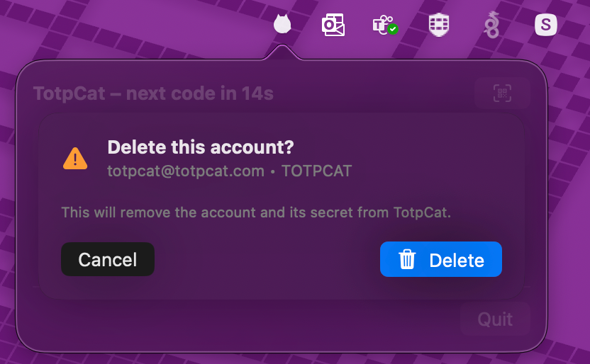
Task: Click the orange warning triangle icon
Action: (75, 158)
